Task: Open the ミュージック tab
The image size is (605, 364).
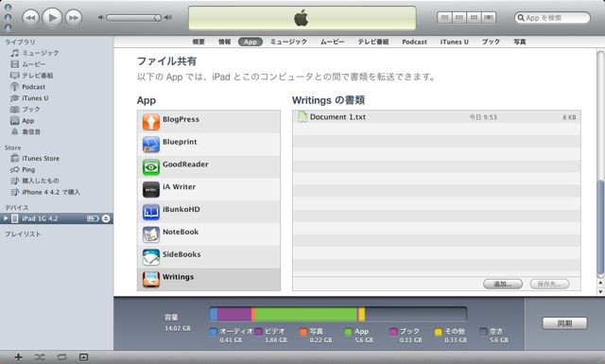Action: 288,42
